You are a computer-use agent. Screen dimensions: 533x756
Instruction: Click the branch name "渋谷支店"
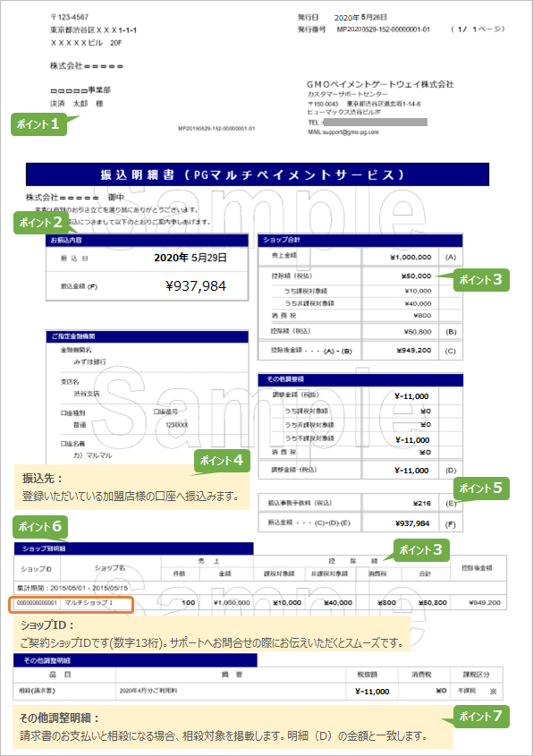coord(87,394)
